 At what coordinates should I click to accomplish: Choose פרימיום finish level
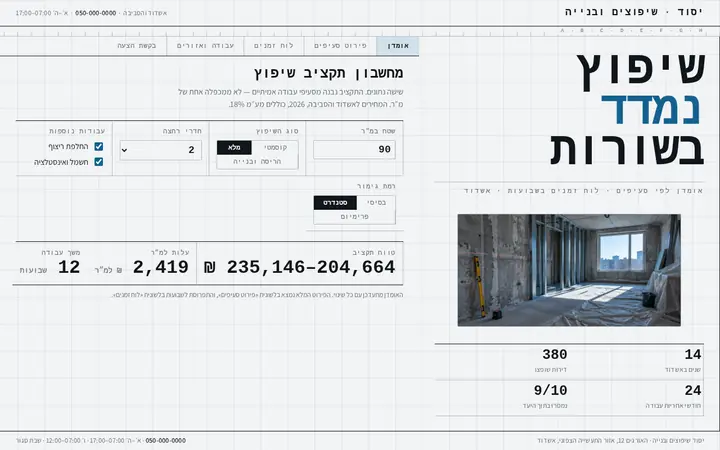(x=354, y=217)
